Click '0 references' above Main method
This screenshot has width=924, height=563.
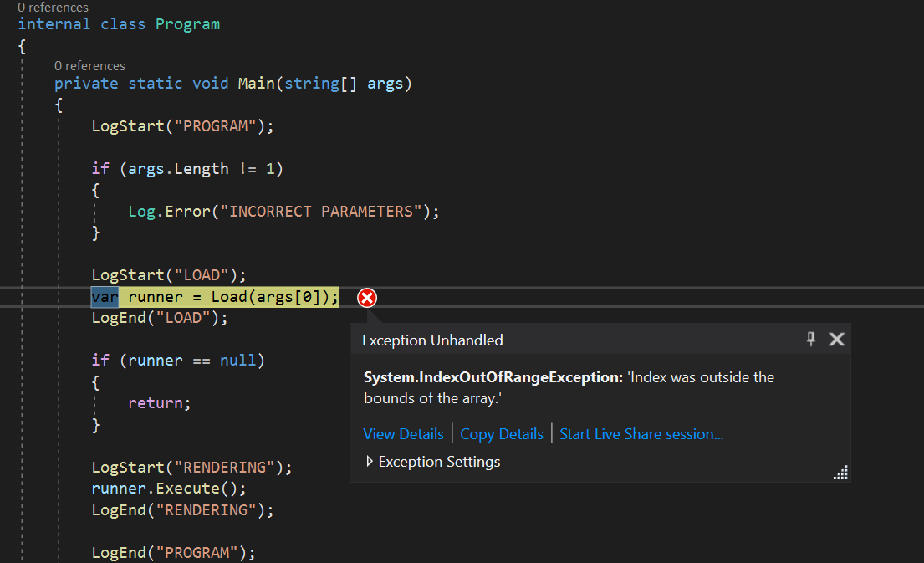click(89, 65)
